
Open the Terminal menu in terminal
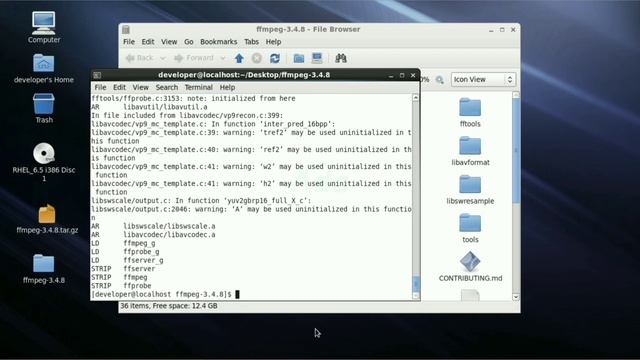(198, 87)
